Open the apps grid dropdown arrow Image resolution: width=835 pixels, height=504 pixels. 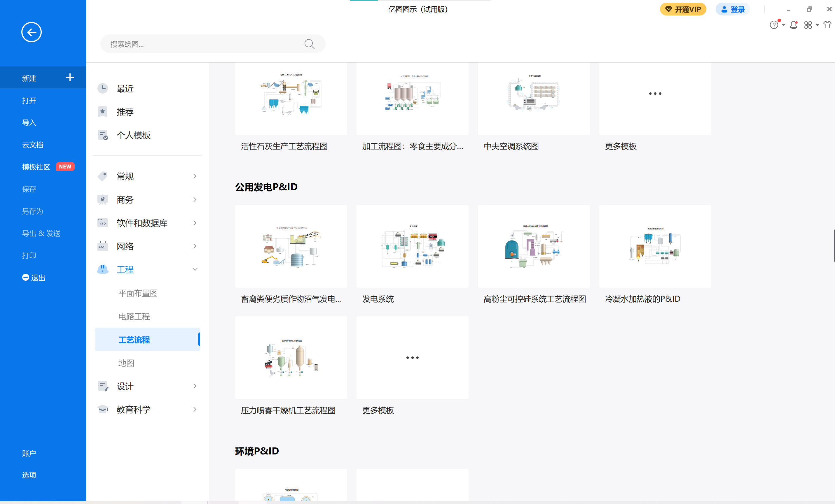[x=817, y=25]
